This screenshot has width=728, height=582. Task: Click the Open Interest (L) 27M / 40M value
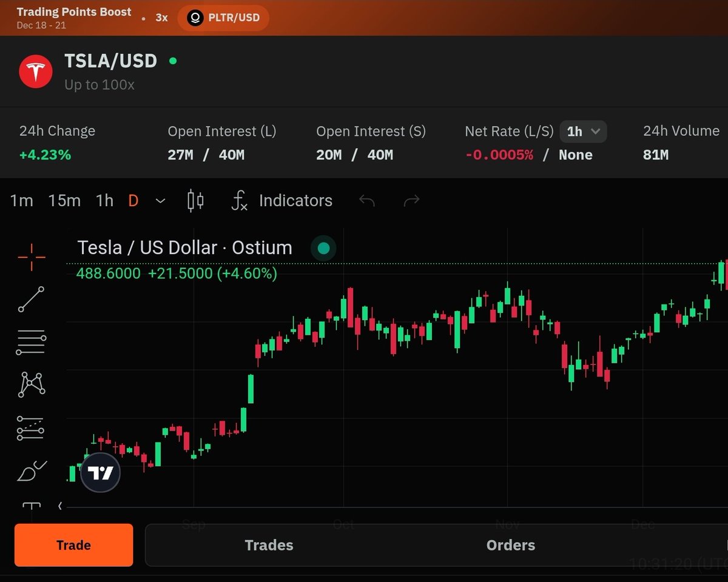(206, 155)
